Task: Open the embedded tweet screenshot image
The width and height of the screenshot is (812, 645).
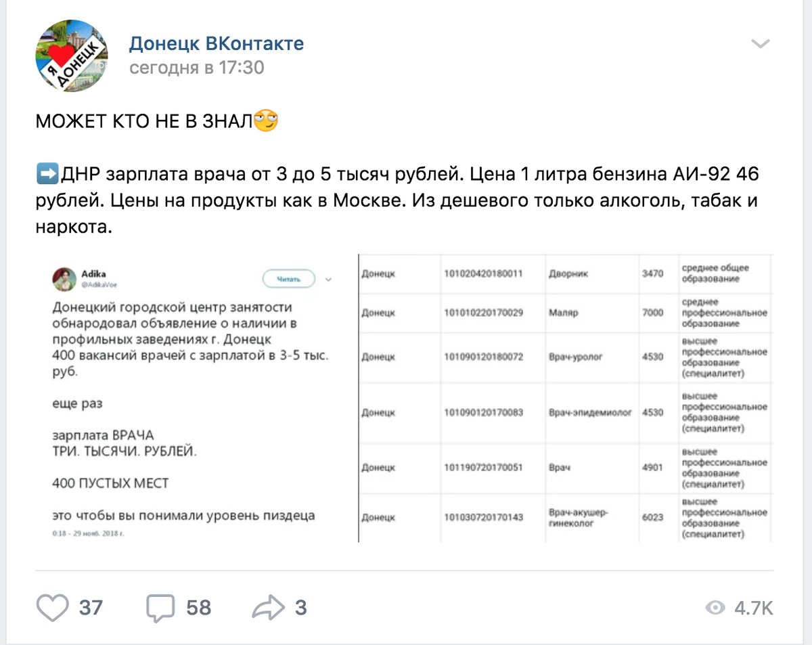Action: [x=193, y=399]
